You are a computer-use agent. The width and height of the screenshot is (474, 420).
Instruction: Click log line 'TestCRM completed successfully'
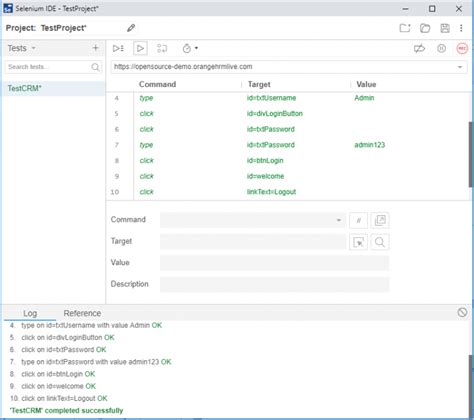[x=66, y=411]
